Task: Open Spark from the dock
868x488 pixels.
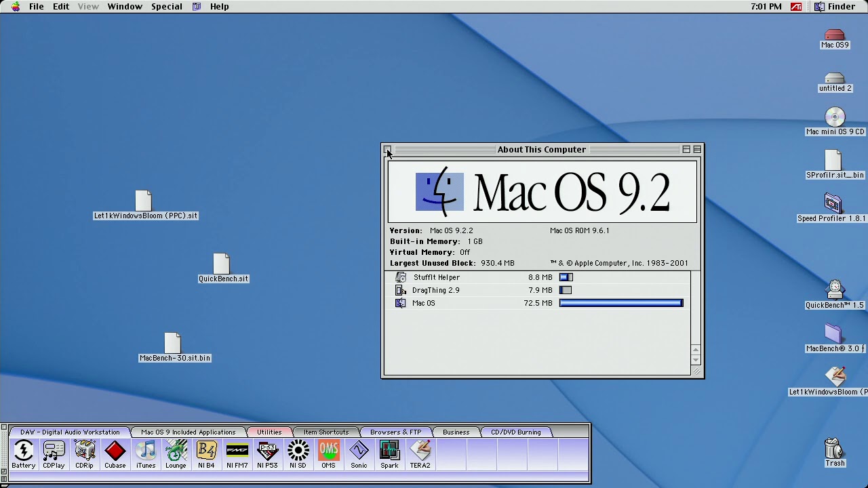Action: pos(389,454)
